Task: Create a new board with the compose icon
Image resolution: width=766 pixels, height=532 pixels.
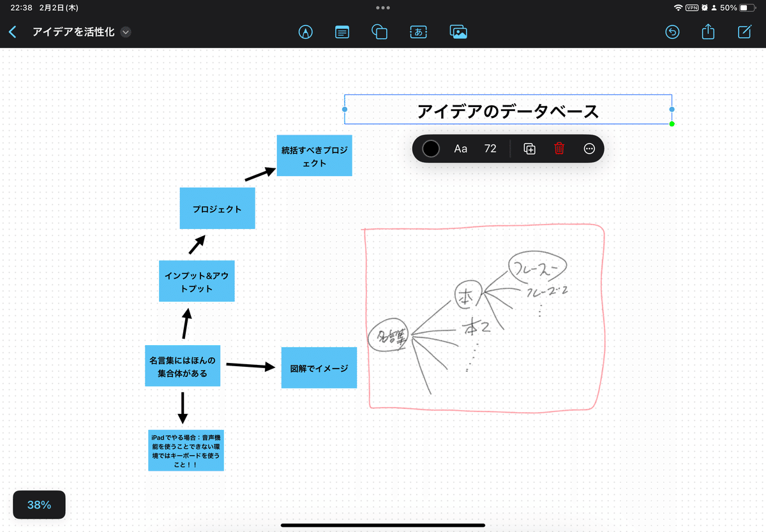Action: (x=744, y=32)
